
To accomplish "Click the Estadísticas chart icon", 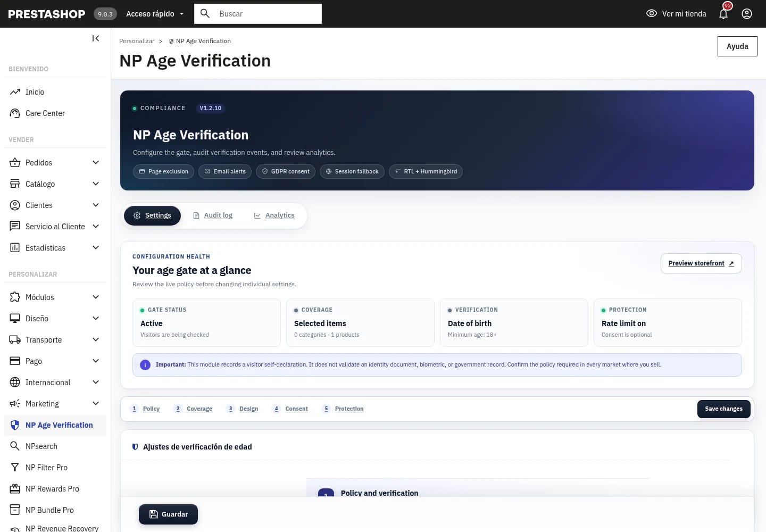I will click(15, 248).
